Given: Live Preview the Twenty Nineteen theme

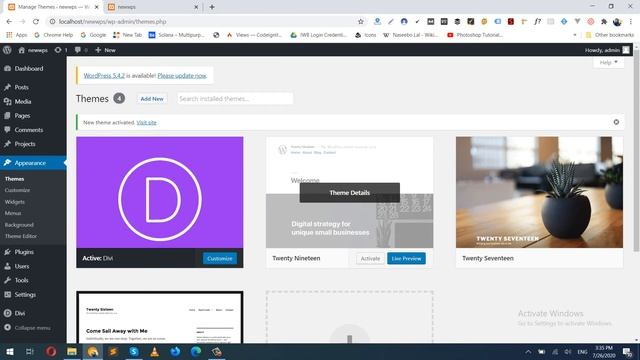Looking at the screenshot, I should [406, 258].
